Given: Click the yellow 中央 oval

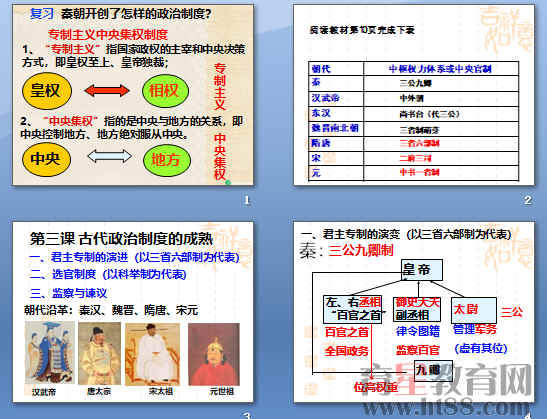Looking at the screenshot, I should (x=46, y=159).
